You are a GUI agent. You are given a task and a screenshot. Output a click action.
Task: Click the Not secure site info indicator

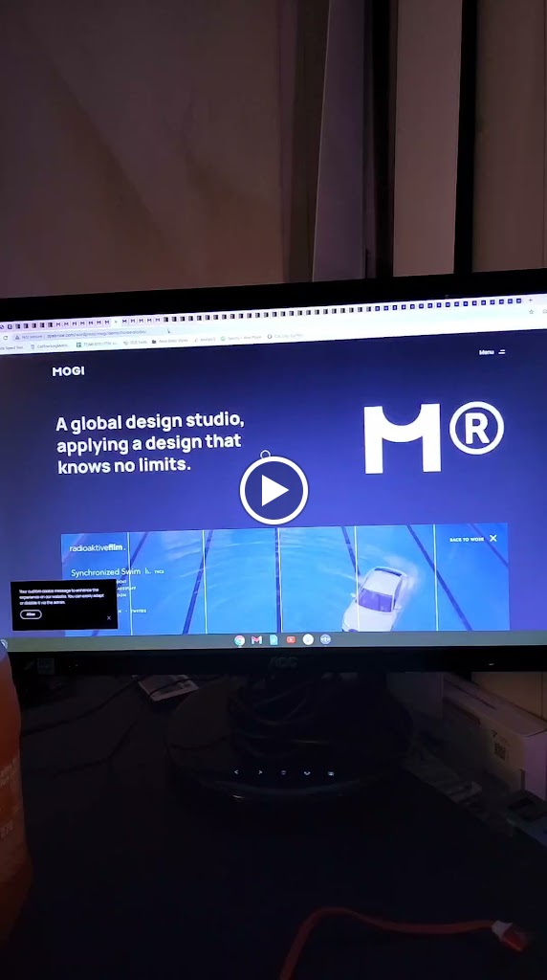coord(32,336)
